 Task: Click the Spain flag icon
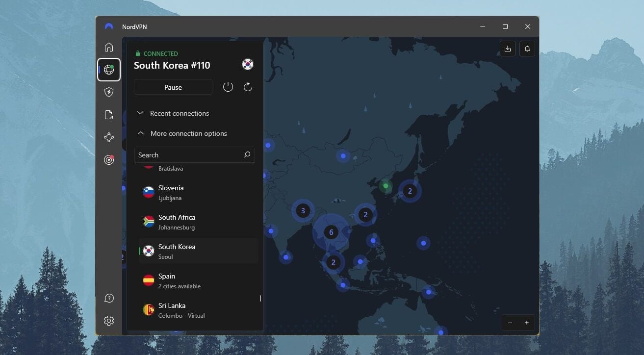(x=149, y=280)
